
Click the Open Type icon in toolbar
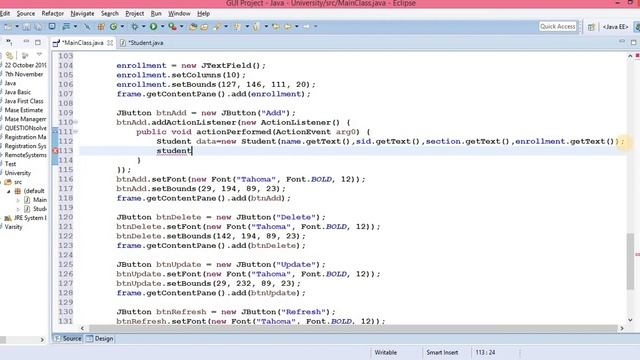(x=193, y=27)
